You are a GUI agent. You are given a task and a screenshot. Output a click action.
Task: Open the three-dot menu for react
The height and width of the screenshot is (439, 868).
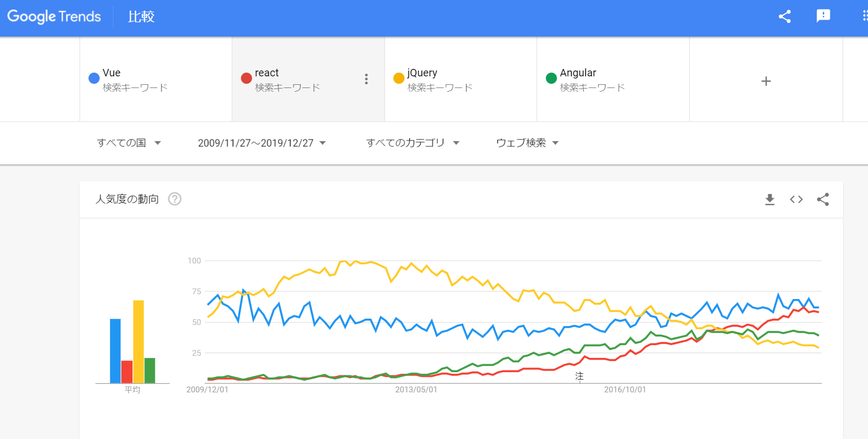[366, 79]
